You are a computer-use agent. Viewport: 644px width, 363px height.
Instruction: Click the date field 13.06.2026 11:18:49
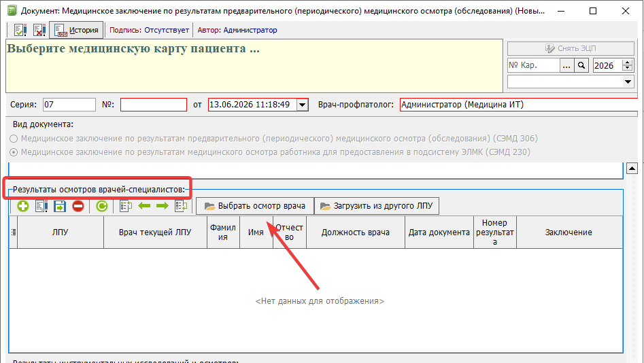[252, 105]
